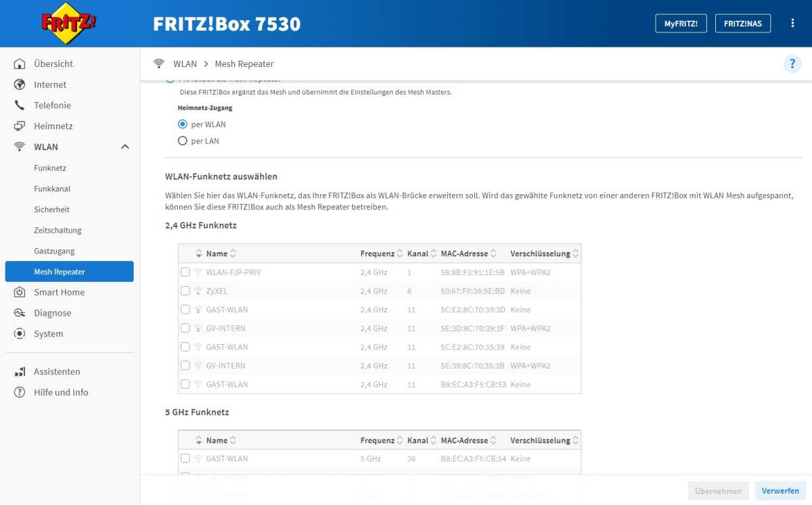Click the wifi icon in the breadcrumb
The width and height of the screenshot is (812, 505).
tap(159, 64)
